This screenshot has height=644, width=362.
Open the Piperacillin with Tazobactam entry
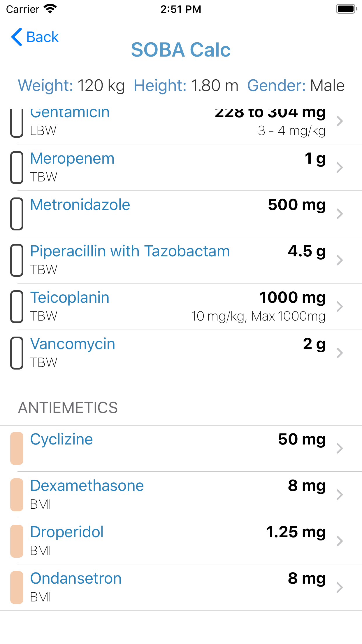[130, 251]
